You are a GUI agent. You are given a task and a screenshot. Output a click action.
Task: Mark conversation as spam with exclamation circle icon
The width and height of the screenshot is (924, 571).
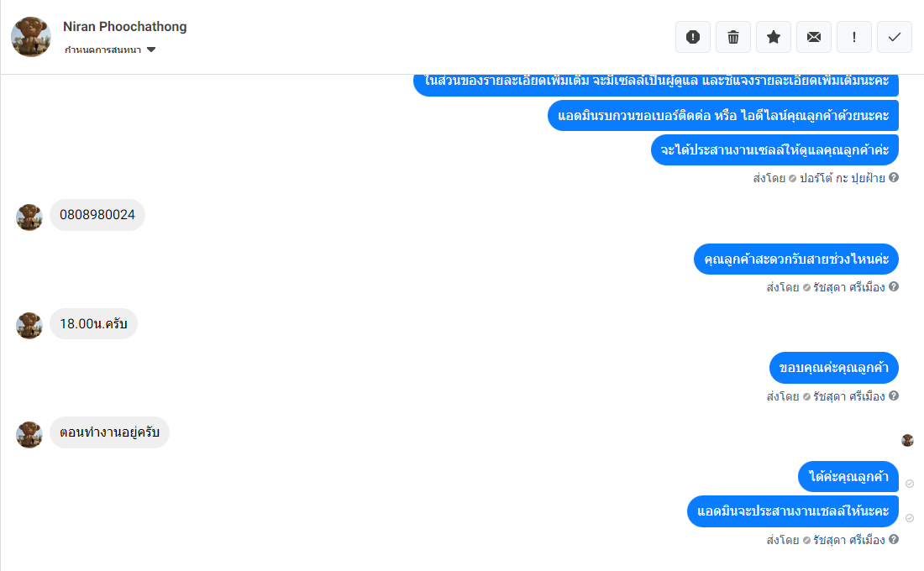pos(692,37)
